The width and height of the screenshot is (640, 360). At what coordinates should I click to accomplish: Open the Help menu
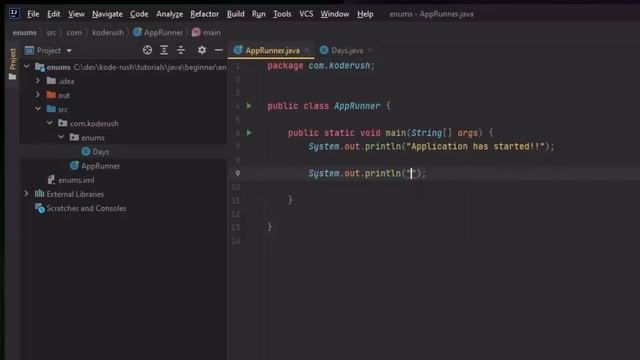[365, 14]
